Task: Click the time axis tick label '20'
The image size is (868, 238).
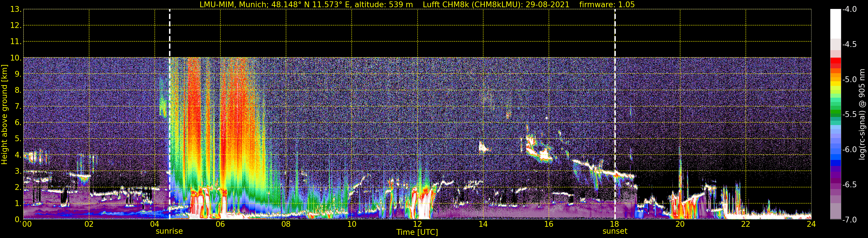Action: [680, 224]
